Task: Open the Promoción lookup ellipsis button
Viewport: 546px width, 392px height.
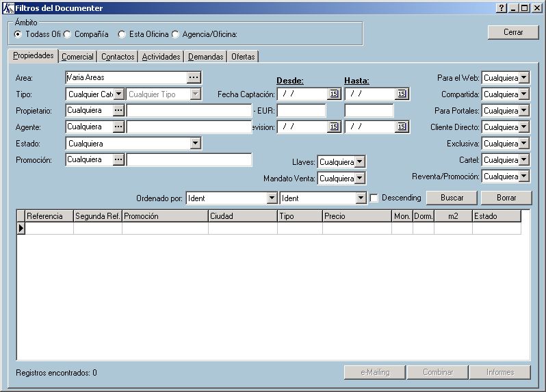Action: [x=118, y=160]
